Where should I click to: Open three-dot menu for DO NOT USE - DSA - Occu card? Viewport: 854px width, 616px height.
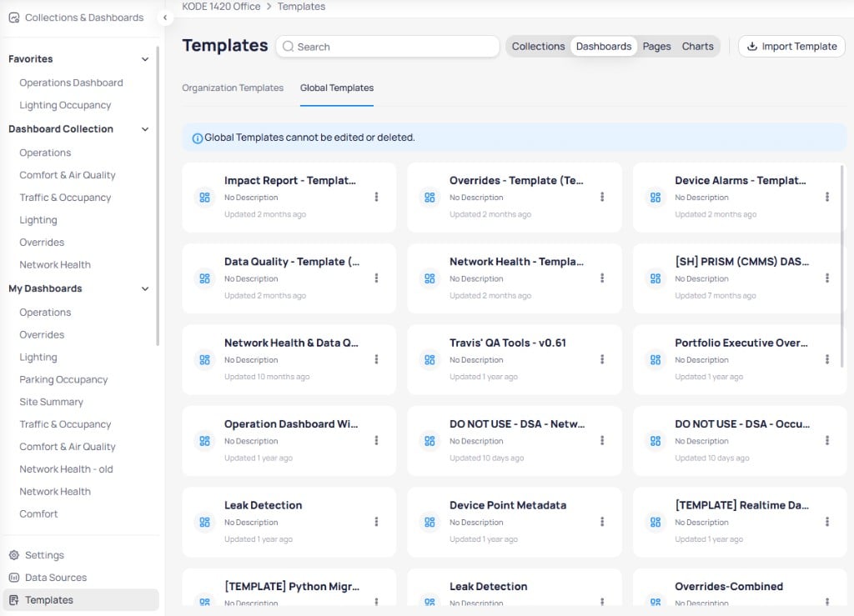(826, 440)
